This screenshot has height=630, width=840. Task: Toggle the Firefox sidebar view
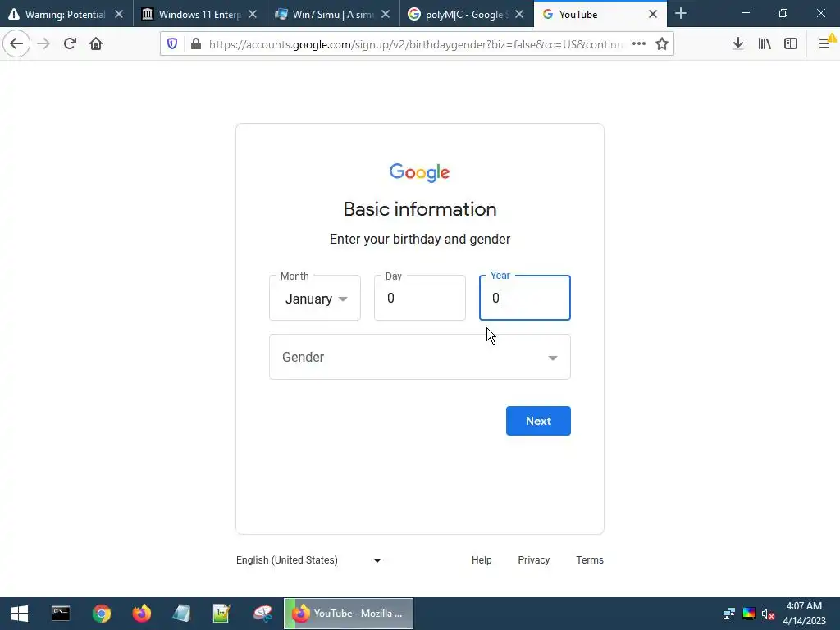pos(791,44)
